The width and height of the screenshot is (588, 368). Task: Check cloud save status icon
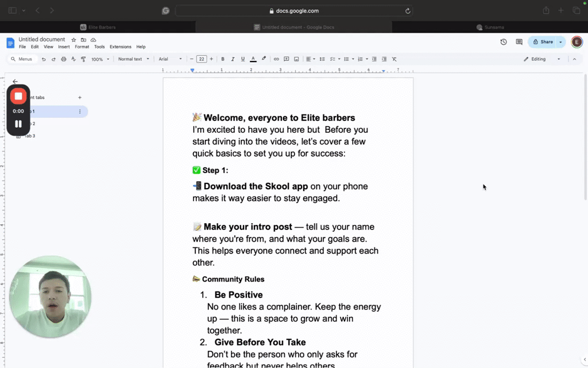coord(94,40)
